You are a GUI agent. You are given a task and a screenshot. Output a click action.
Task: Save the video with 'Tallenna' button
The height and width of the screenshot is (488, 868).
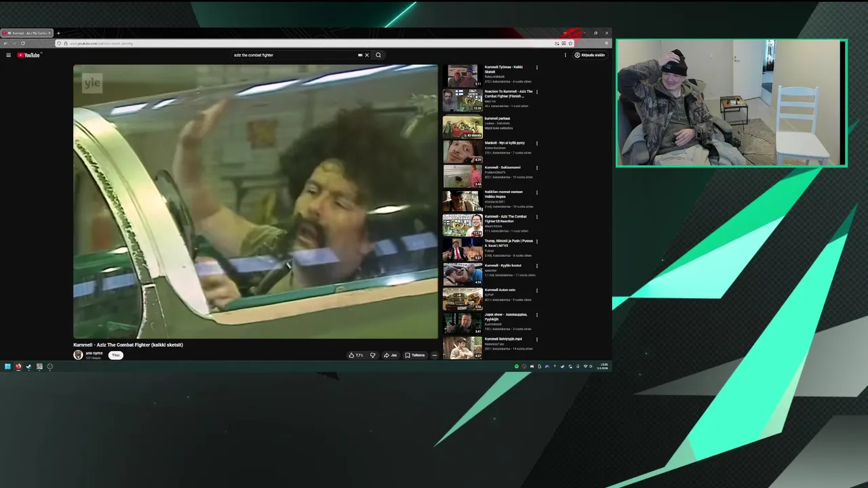[415, 355]
